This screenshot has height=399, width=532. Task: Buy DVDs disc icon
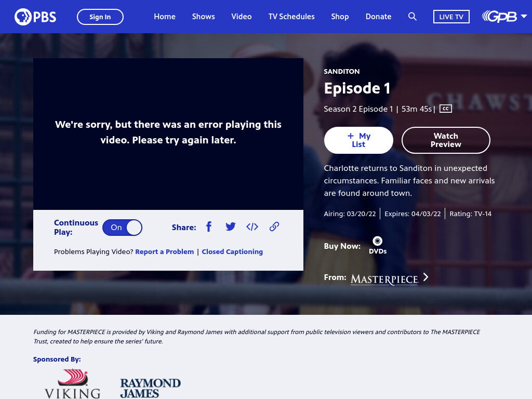378,241
